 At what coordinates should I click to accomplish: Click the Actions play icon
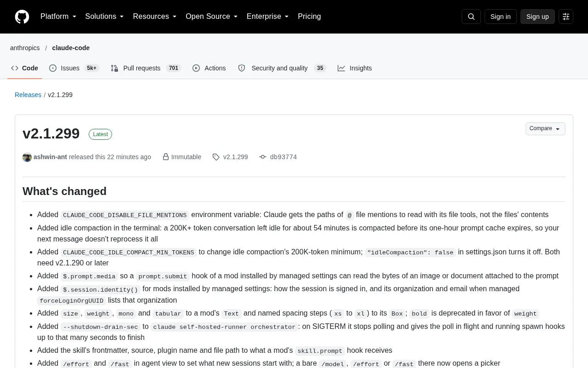click(x=196, y=68)
